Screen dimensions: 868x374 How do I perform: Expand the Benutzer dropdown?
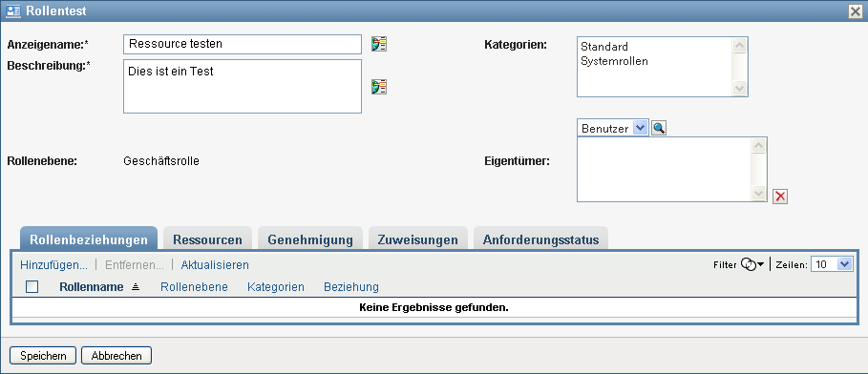[x=640, y=129]
